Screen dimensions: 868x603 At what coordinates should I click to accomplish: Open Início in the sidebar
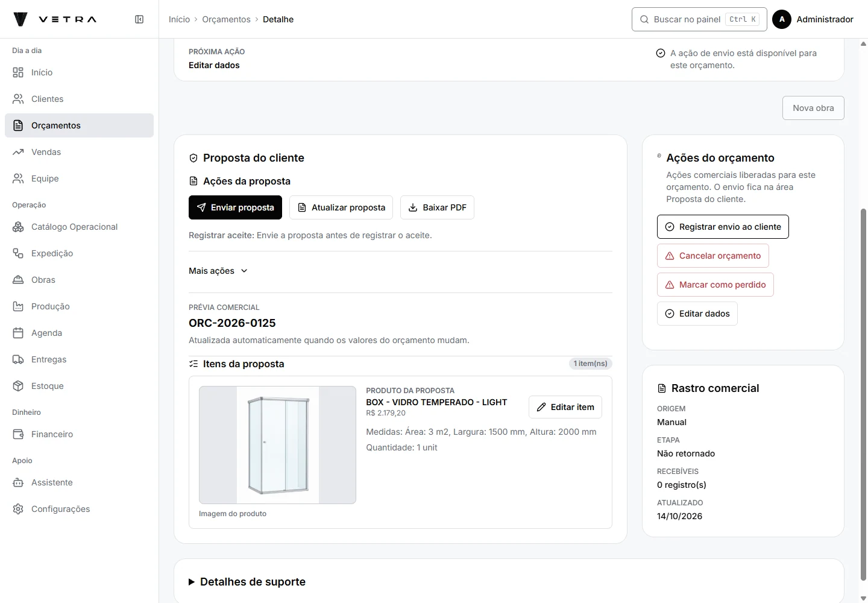point(79,72)
